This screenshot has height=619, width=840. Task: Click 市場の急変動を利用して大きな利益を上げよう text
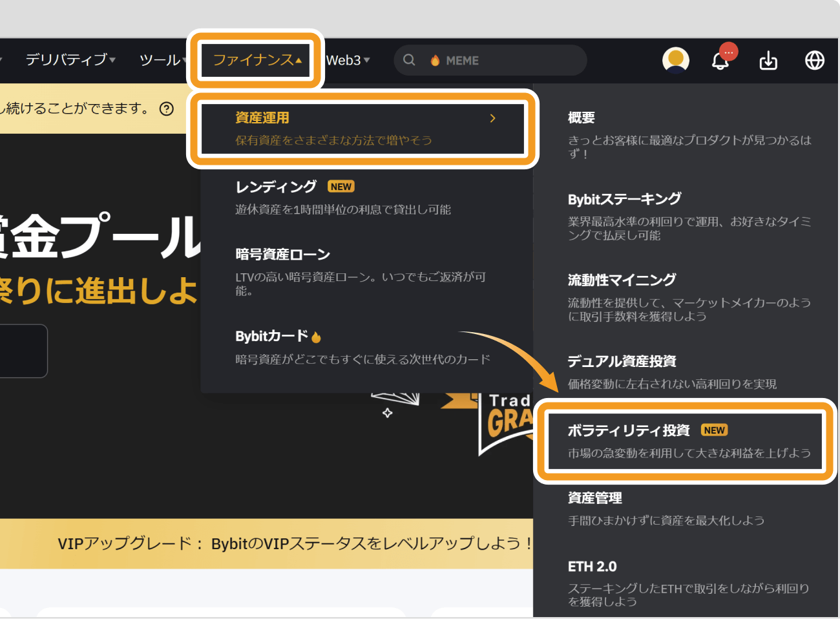(x=689, y=453)
